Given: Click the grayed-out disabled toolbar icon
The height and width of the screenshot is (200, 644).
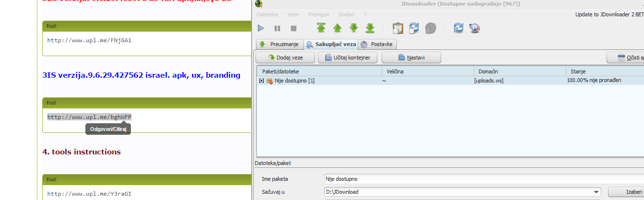Looking at the screenshot, I should click(x=430, y=28).
